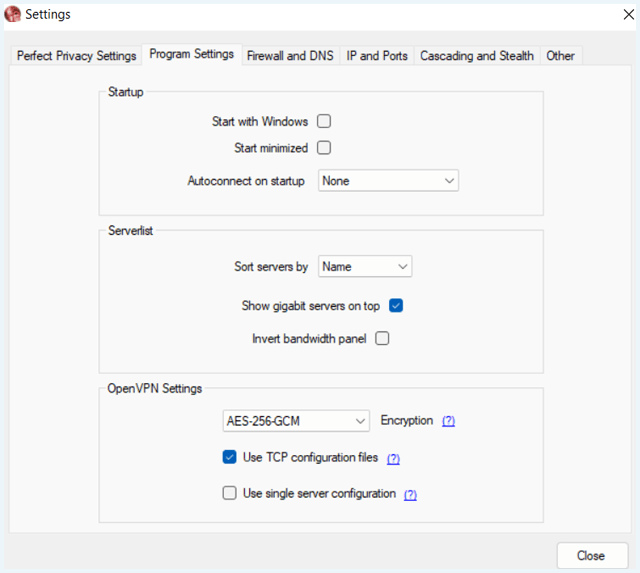This screenshot has height=573, width=640.
Task: Click the Autoconnect on startup label
Action: (246, 181)
